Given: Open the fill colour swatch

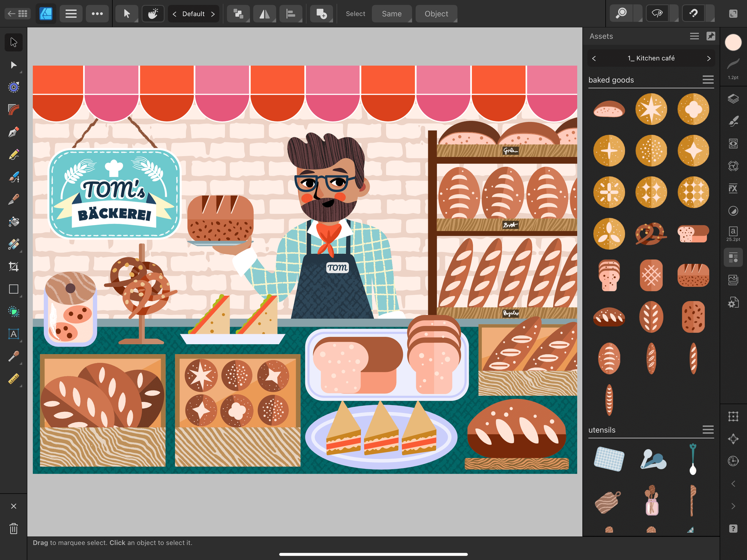Looking at the screenshot, I should point(733,42).
